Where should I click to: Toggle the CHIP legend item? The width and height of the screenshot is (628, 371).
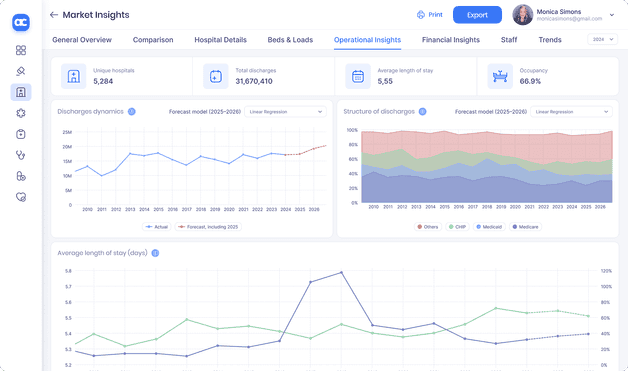[457, 227]
